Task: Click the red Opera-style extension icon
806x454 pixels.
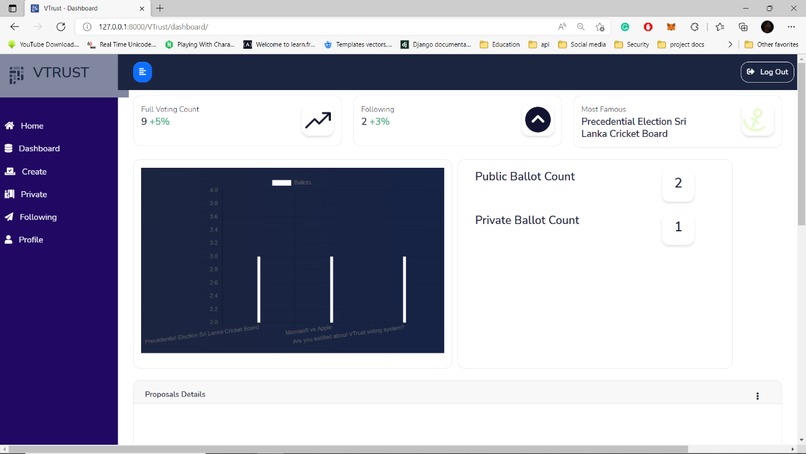Action: (x=648, y=27)
